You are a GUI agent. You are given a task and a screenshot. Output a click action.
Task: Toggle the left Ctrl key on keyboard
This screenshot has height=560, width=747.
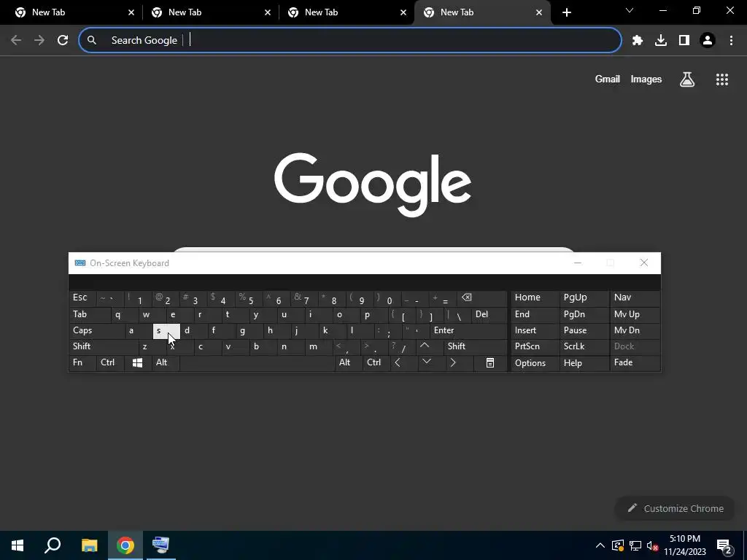tap(111, 363)
